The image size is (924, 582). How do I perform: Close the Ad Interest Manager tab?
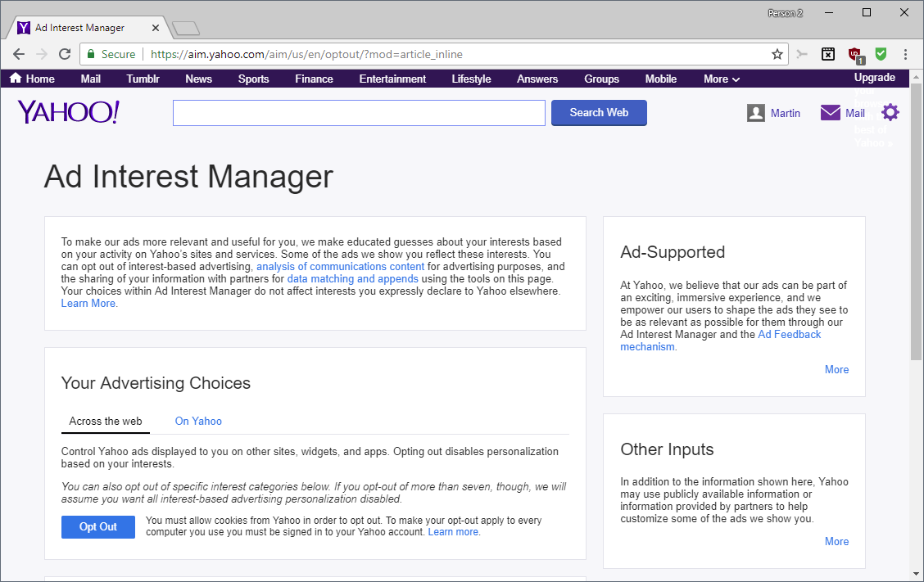tap(156, 28)
